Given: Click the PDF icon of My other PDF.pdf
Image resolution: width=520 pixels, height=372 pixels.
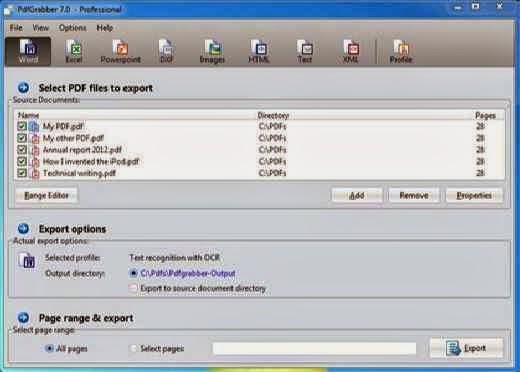Looking at the screenshot, I should click(x=35, y=138).
